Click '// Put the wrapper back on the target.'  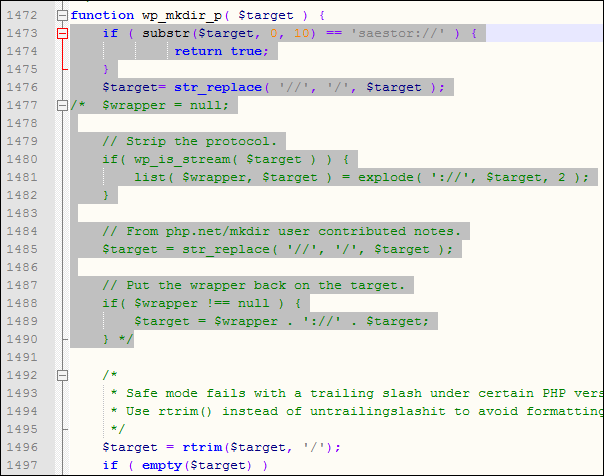(254, 285)
